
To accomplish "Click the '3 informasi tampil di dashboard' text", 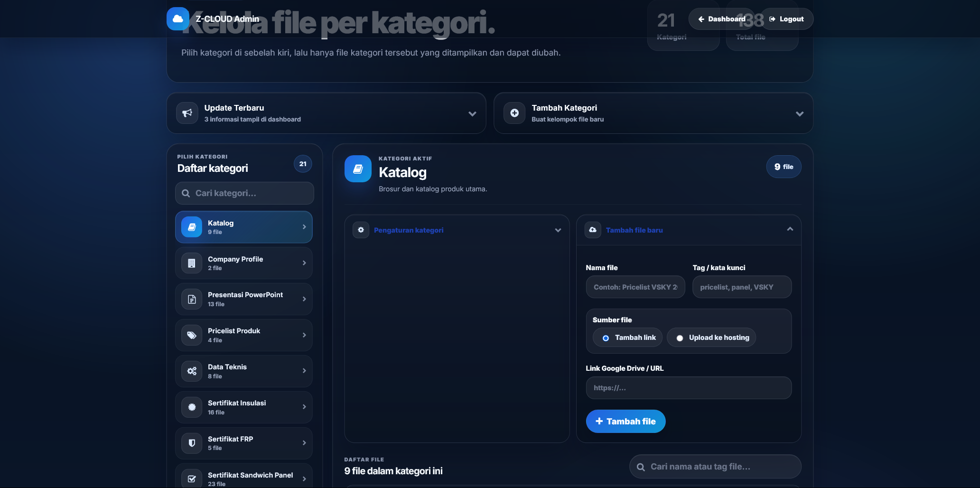I will click(252, 120).
